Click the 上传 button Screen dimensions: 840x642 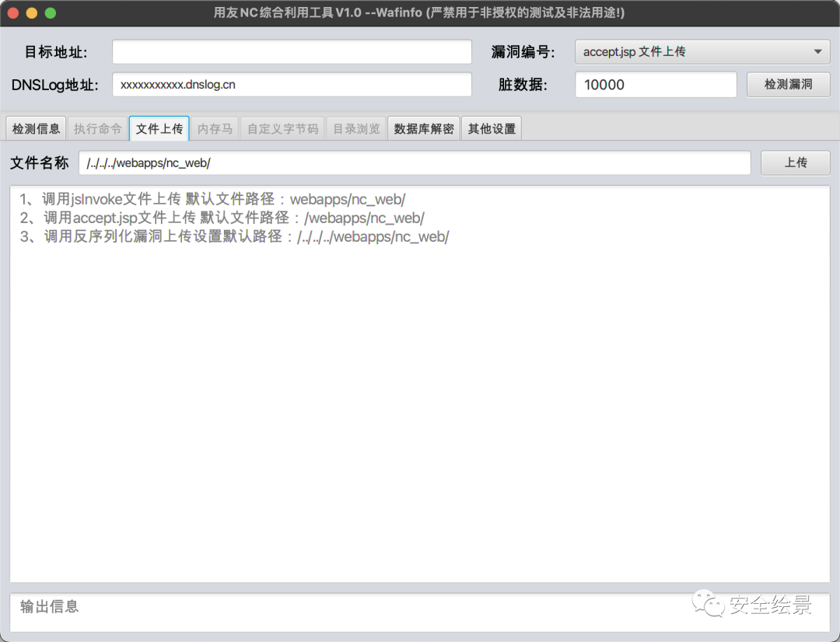point(796,162)
